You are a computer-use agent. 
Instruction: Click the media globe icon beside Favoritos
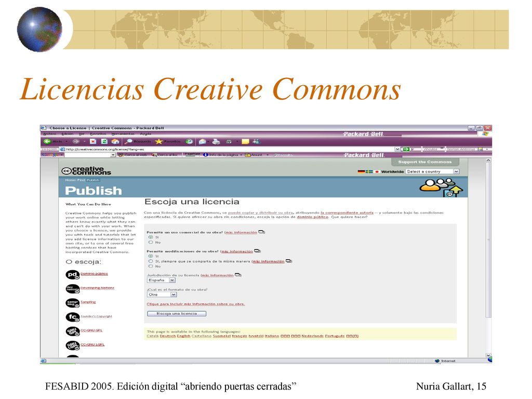[x=189, y=141]
